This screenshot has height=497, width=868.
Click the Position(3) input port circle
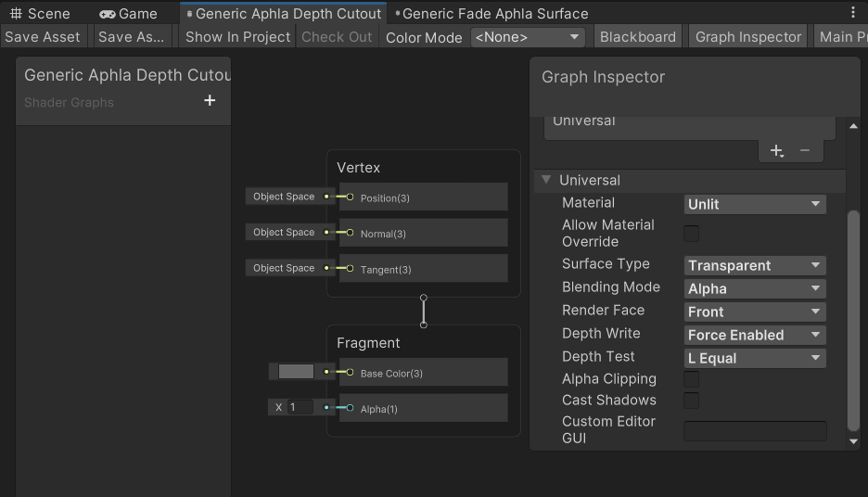coord(350,197)
